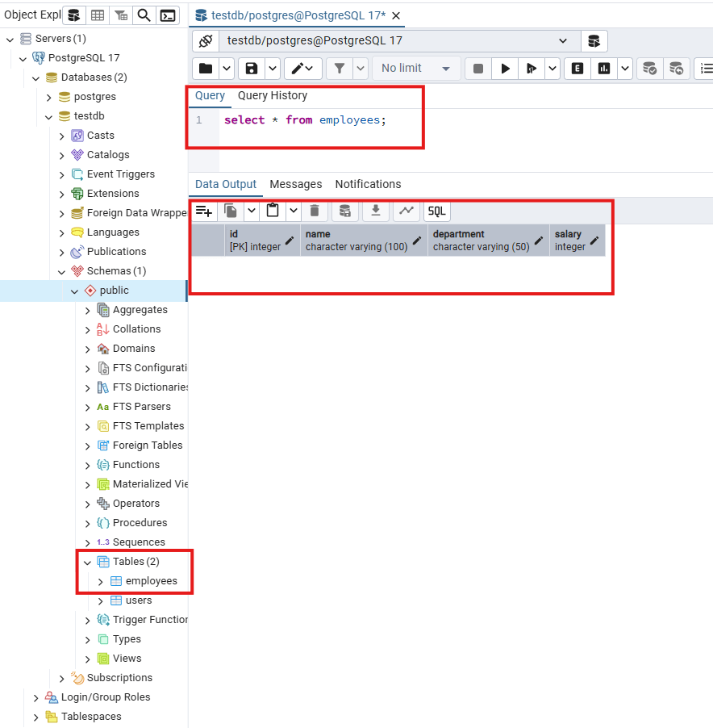Click the Explain Analyze chart icon

(604, 69)
